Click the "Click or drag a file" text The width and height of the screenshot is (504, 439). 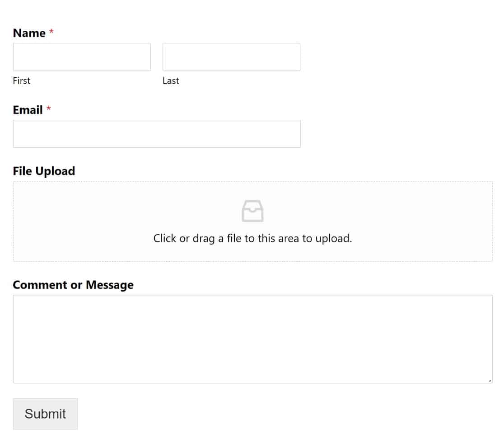click(x=252, y=238)
